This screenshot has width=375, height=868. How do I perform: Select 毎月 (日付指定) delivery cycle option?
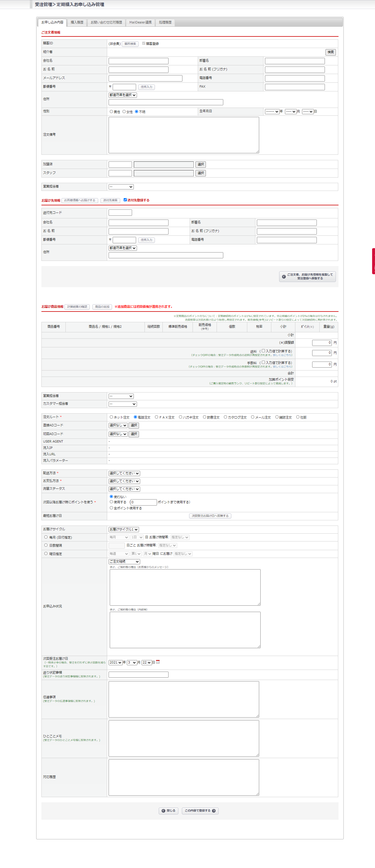[46, 537]
